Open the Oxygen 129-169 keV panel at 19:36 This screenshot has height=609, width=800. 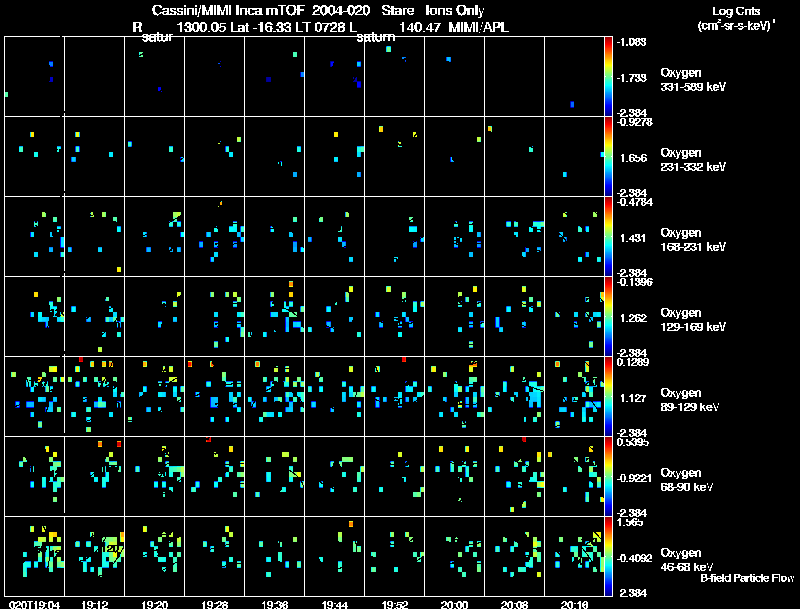[x=274, y=316]
